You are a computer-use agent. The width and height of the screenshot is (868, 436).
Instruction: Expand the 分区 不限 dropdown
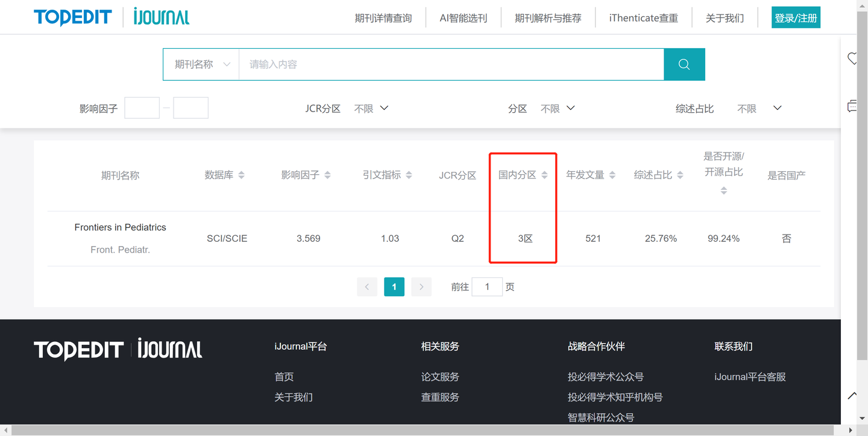(558, 109)
